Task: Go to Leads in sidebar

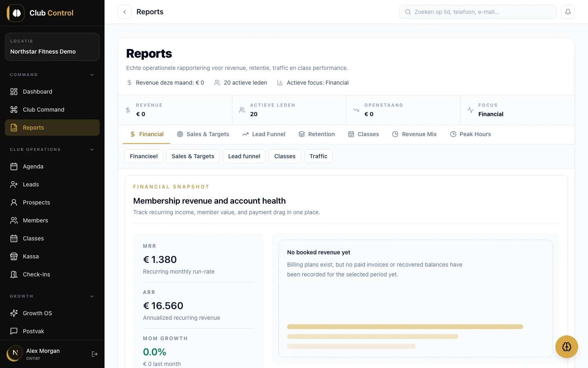Action: point(52,184)
